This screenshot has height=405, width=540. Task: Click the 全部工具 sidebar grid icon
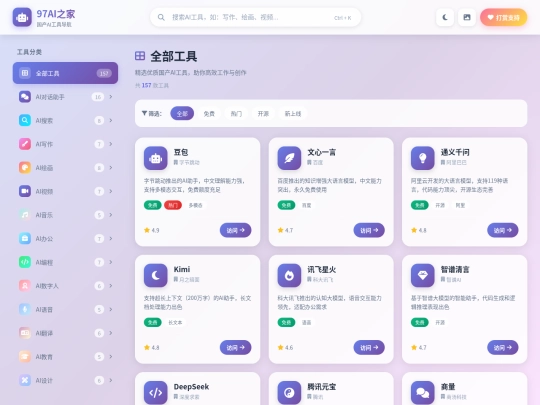click(x=25, y=73)
